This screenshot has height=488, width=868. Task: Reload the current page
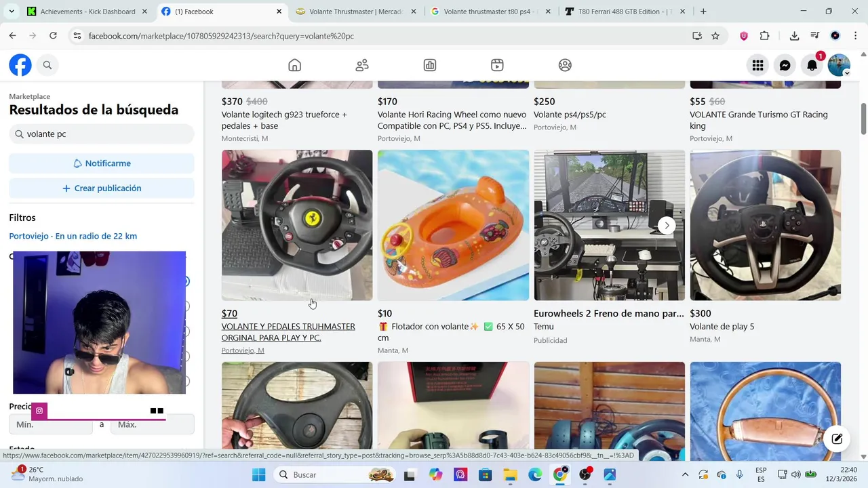coord(53,36)
